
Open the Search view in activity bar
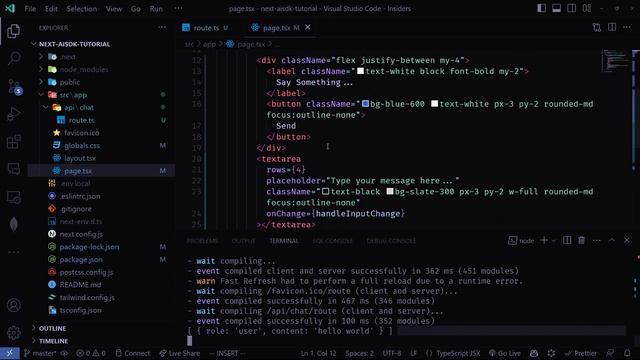[x=13, y=58]
